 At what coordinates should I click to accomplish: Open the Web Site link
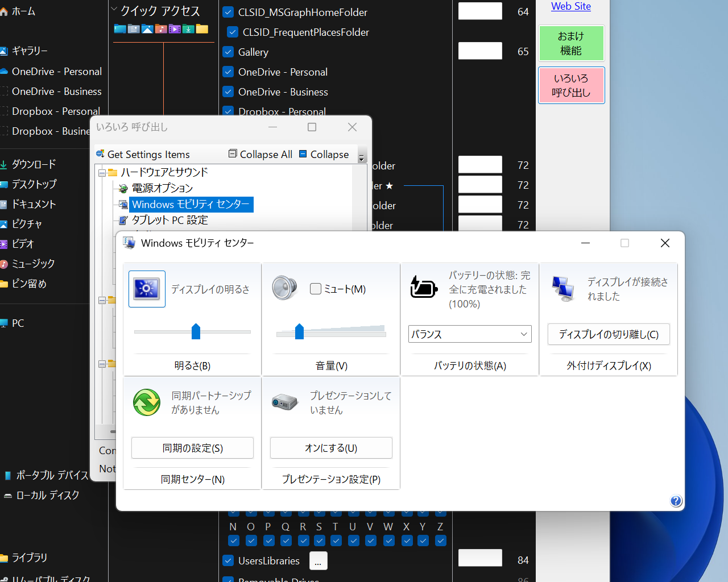click(x=570, y=6)
